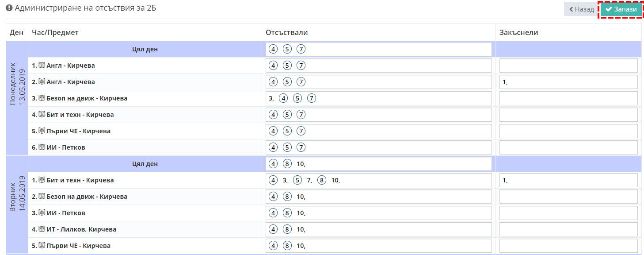644x255 pixels.
Task: Click the Понеделник 13.05.2019 day cell
Action: [17, 98]
